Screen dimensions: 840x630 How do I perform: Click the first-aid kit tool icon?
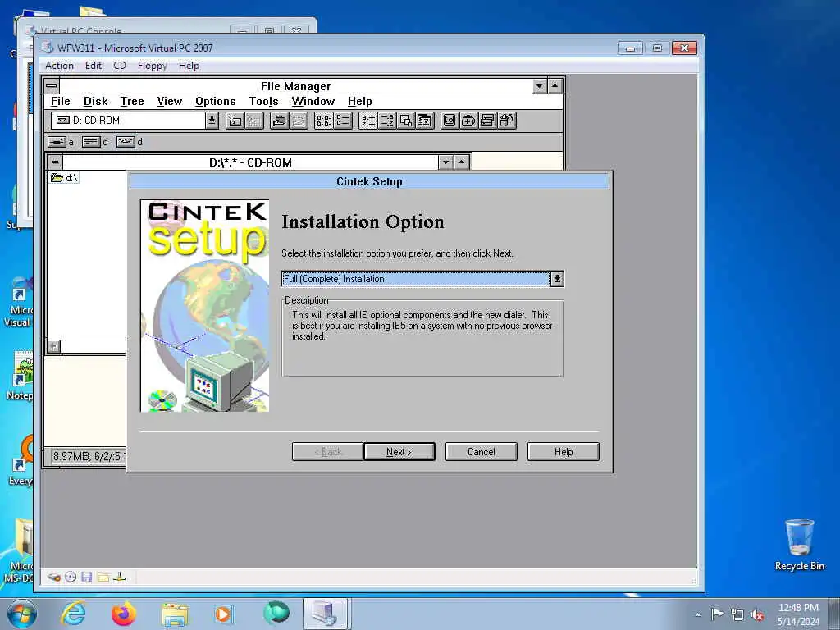(x=468, y=121)
